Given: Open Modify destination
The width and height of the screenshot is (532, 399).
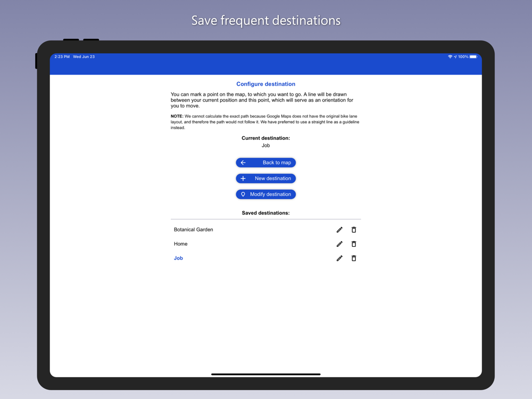Looking at the screenshot, I should click(x=265, y=194).
